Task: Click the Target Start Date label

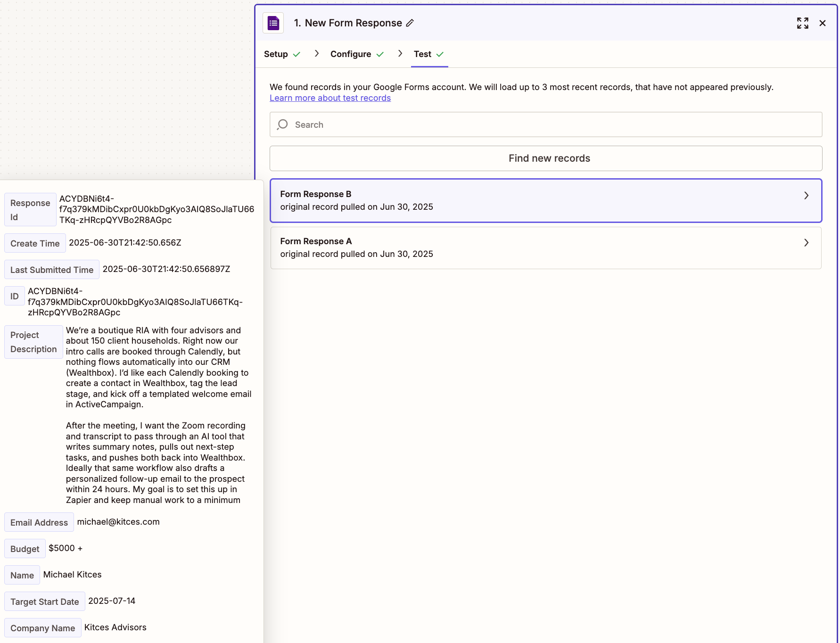Action: click(x=45, y=602)
